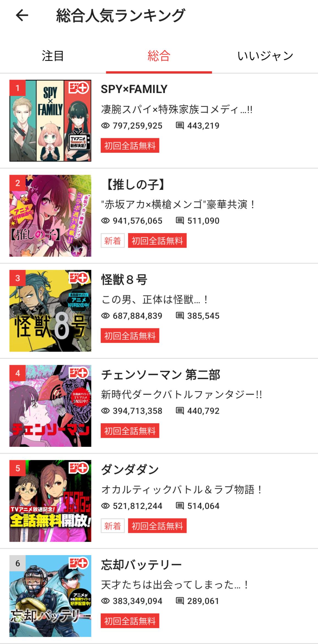The image size is (318, 644).
Task: Select the 総合 tab
Action: 159,56
